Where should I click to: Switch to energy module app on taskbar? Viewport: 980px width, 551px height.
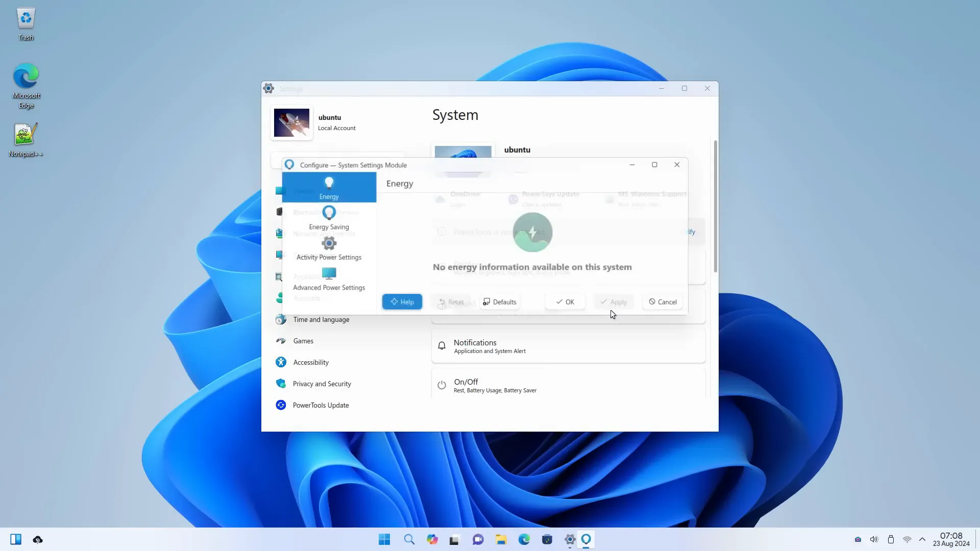(x=586, y=540)
